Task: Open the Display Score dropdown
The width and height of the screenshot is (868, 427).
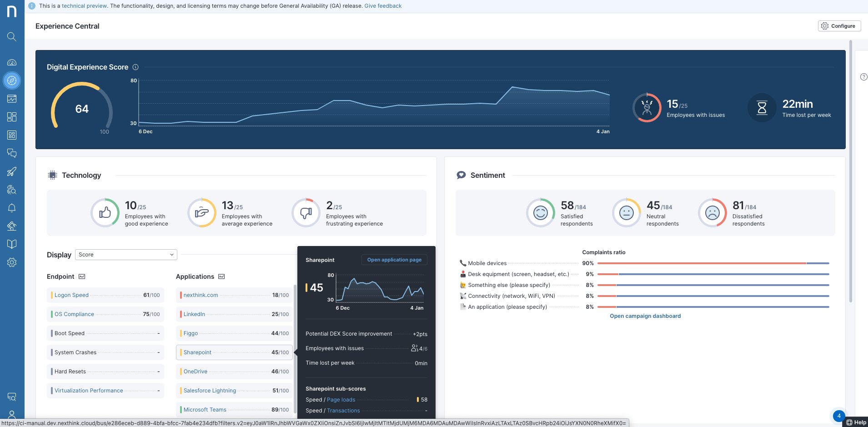Action: coord(125,254)
